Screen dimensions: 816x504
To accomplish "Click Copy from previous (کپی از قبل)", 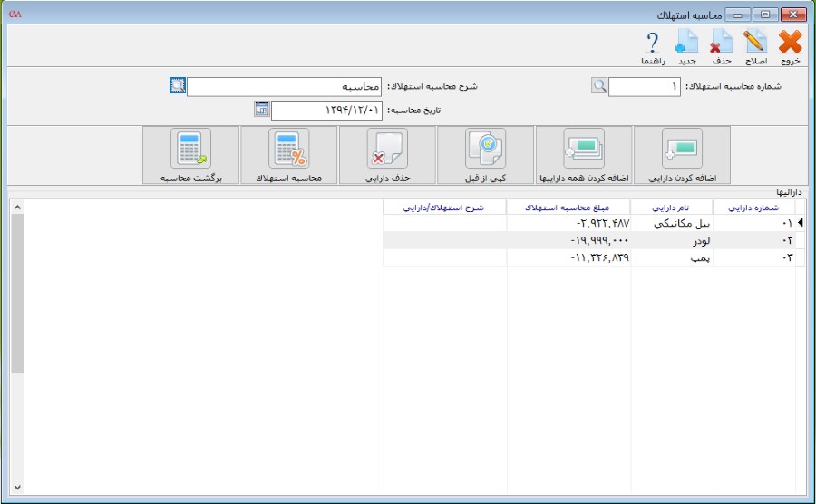I will coord(485,155).
